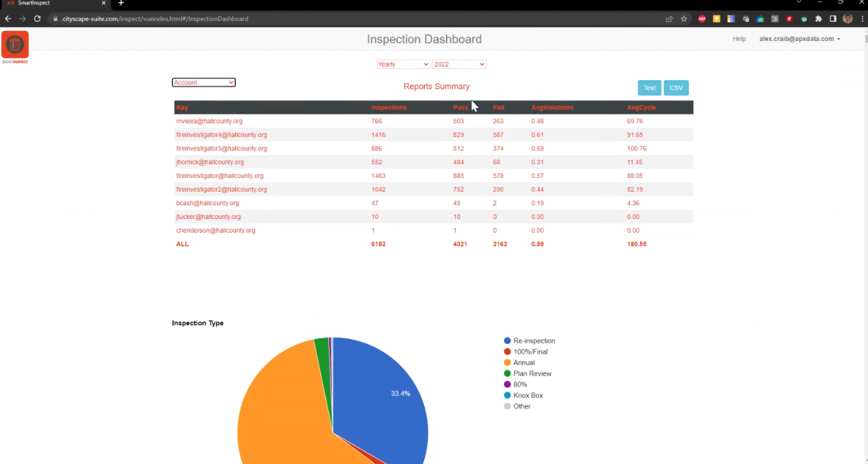Select the SmartInspect browser tab
Screen dimensions: 868x464
pos(53,5)
